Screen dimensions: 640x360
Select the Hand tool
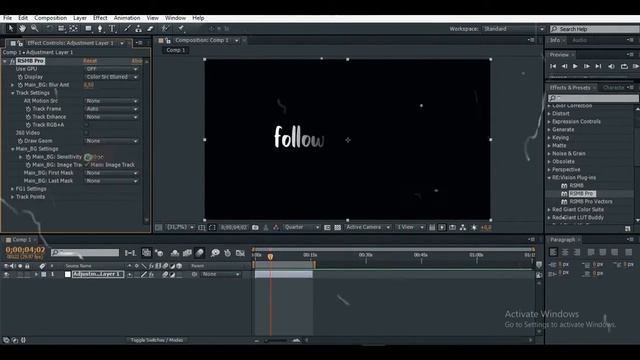(x=22, y=29)
